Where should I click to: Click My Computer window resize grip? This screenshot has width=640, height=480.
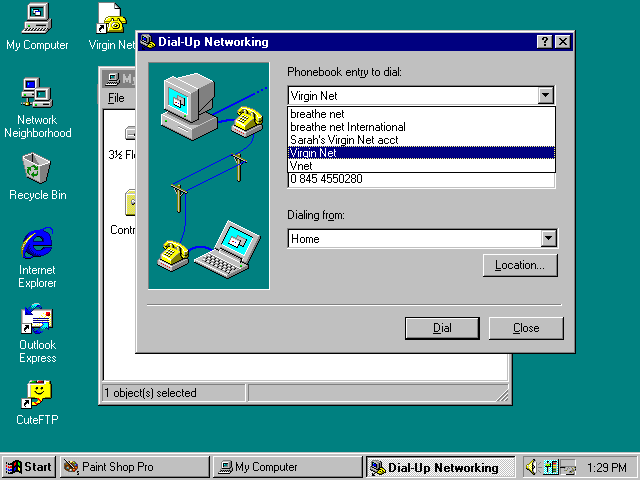503,395
